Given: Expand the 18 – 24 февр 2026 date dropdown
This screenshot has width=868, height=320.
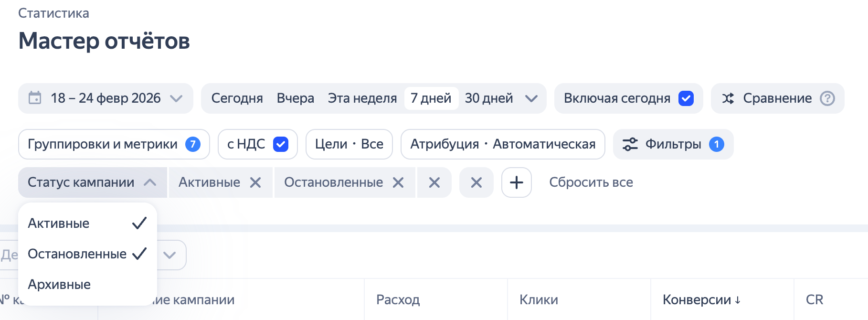Looking at the screenshot, I should click(x=176, y=98).
